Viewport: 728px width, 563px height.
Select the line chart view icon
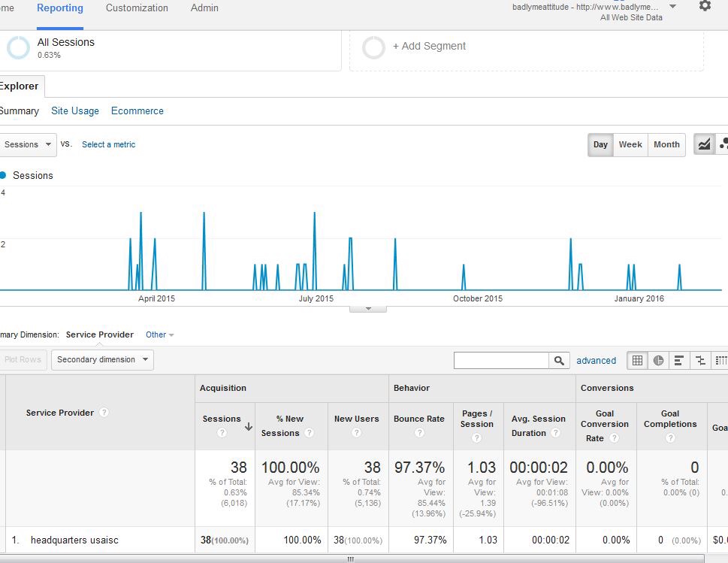pyautogui.click(x=704, y=144)
